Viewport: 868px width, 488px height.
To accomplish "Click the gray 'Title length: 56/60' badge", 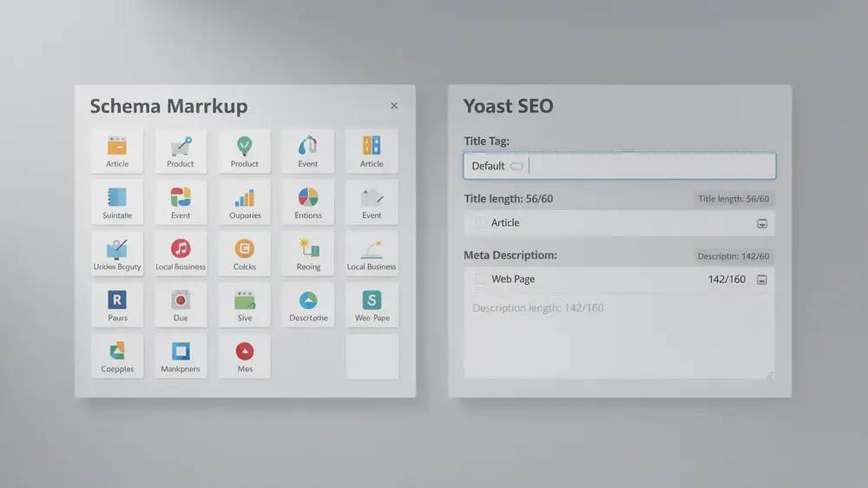I will [x=733, y=199].
